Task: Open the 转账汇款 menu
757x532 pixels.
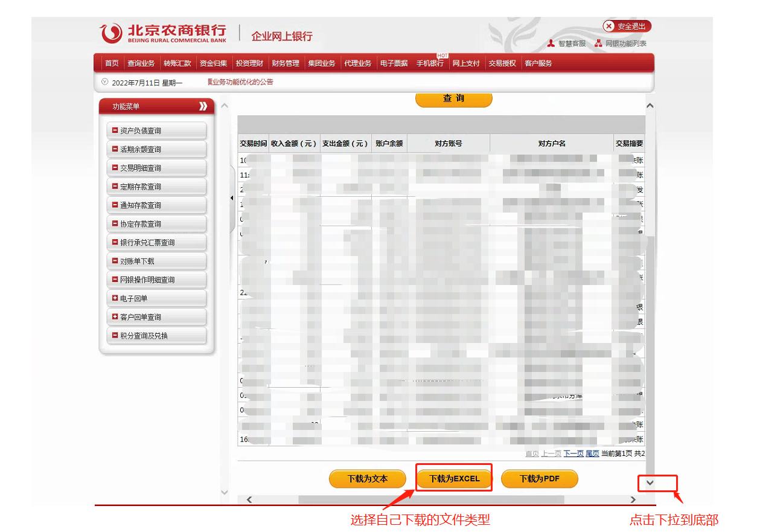Action: 177,63
